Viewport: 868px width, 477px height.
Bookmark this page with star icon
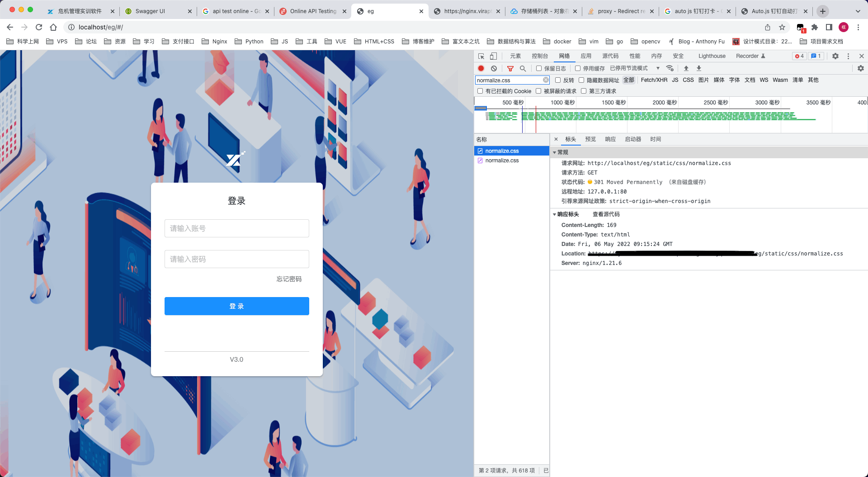[x=782, y=27]
